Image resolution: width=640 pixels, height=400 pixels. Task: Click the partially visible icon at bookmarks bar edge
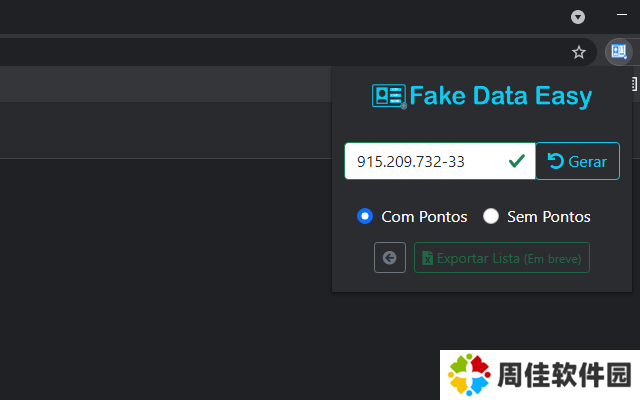pyautogui.click(x=634, y=83)
